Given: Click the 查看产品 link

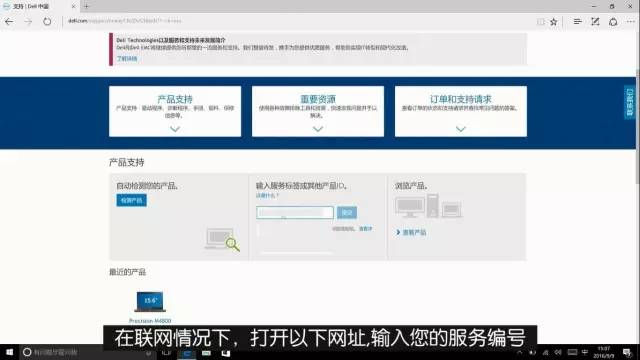Looking at the screenshot, I should pos(414,233).
